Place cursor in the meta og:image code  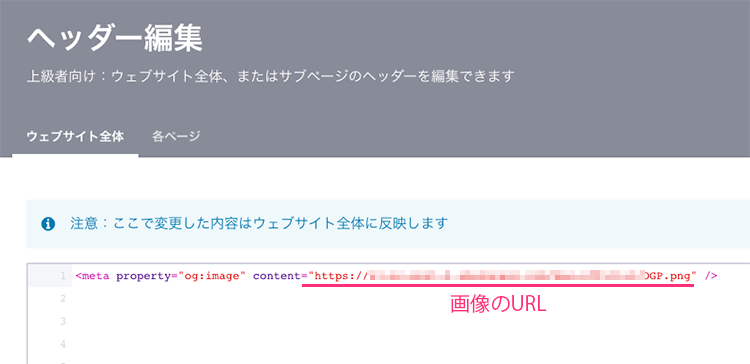(x=396, y=276)
